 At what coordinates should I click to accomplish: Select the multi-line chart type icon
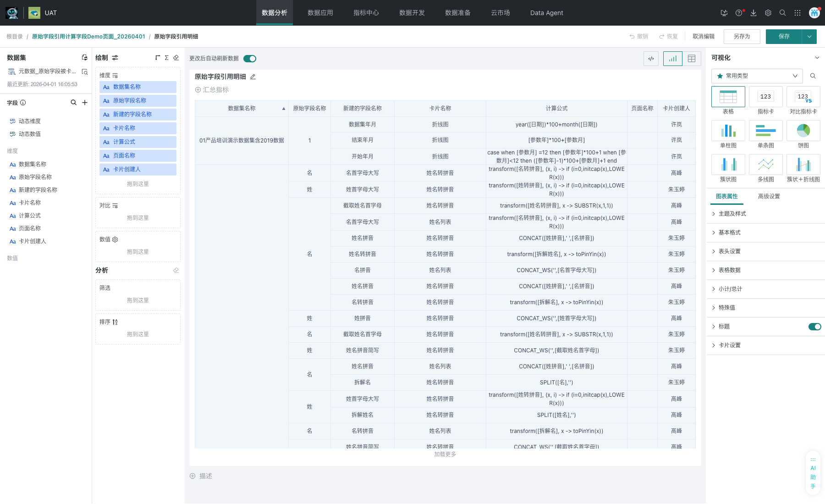pos(765,165)
